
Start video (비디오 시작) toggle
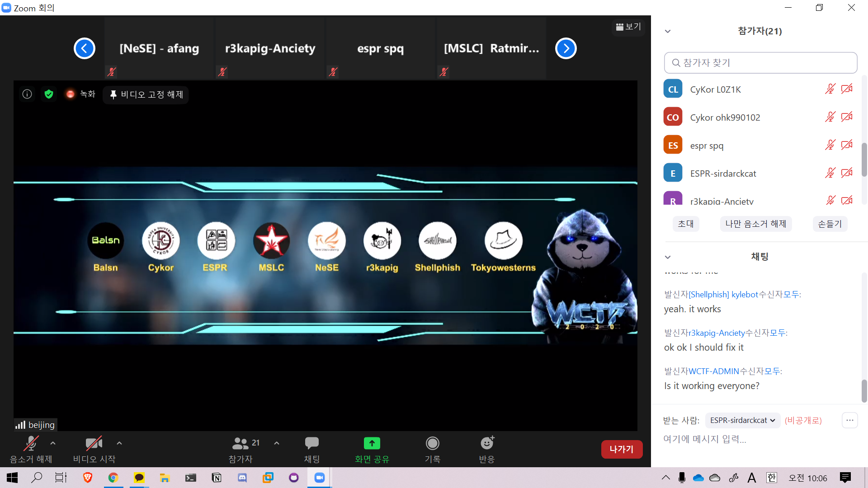tap(94, 444)
